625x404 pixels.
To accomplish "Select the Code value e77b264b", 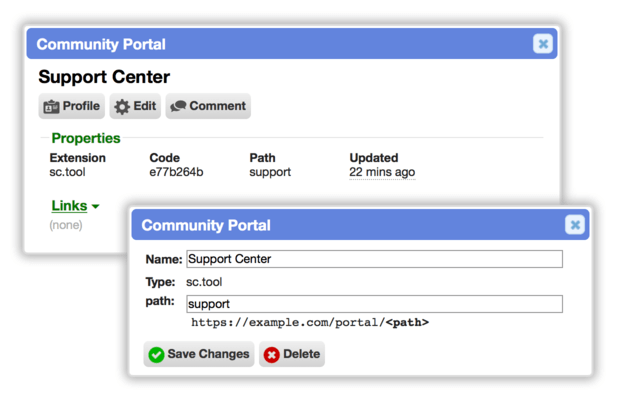I will coord(176,172).
